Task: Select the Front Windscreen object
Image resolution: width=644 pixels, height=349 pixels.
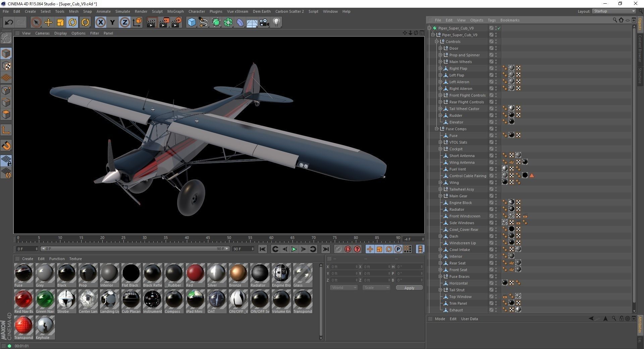Action: coord(465,216)
